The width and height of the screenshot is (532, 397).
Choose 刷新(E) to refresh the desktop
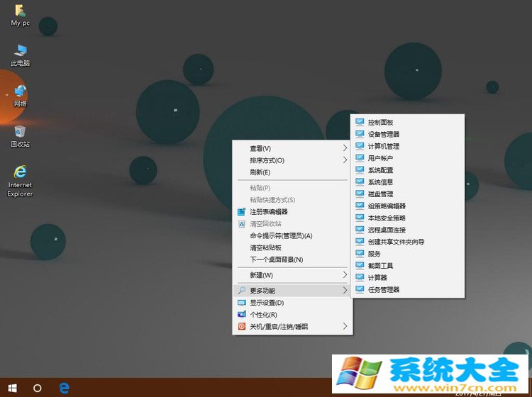[292, 172]
